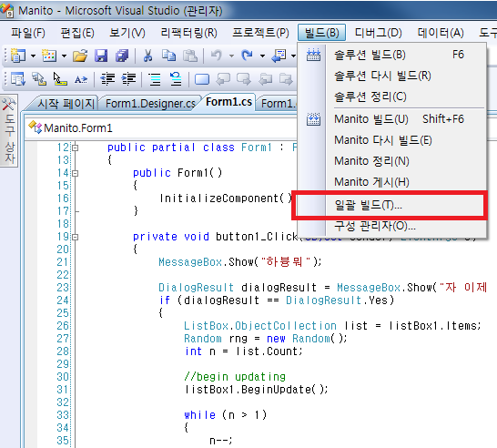The height and width of the screenshot is (448, 497).
Task: Collapse the button1_Click method outline at line 19
Action: [x=76, y=237]
